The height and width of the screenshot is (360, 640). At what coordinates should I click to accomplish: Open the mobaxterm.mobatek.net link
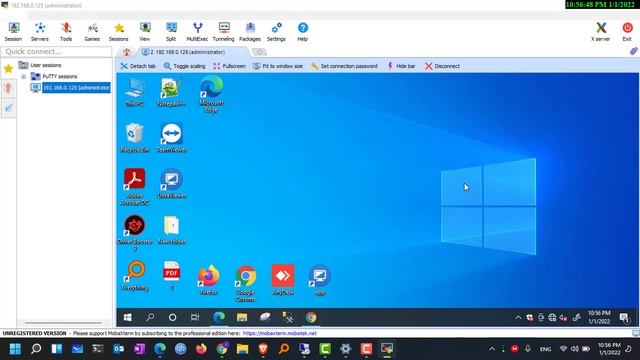[280, 333]
